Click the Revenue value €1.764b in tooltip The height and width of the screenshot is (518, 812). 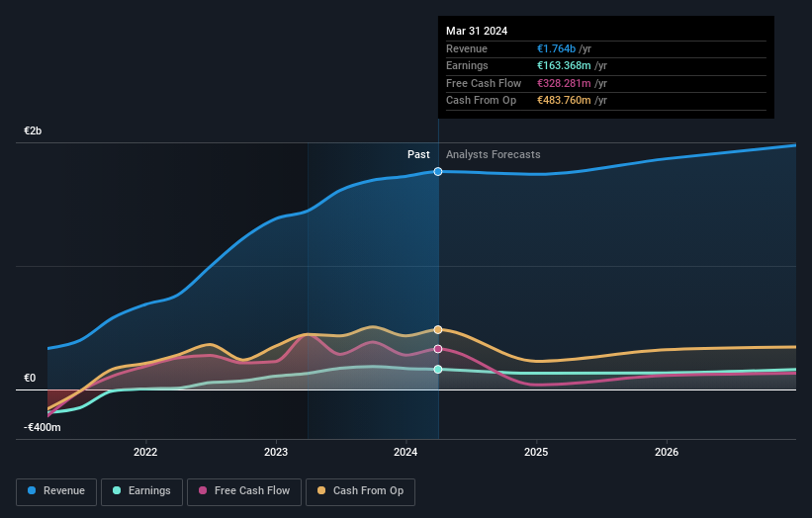click(x=556, y=48)
